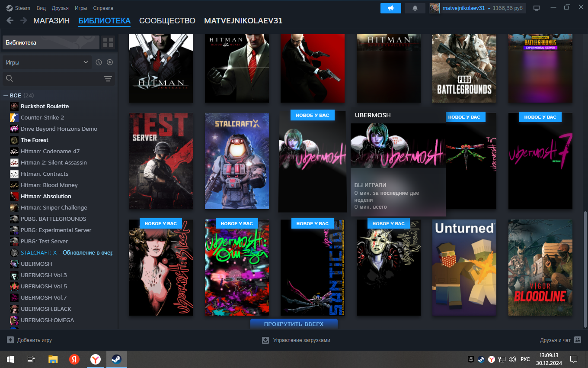The height and width of the screenshot is (368, 588).
Task: Launch Yandex browser from taskbar
Action: (96, 359)
